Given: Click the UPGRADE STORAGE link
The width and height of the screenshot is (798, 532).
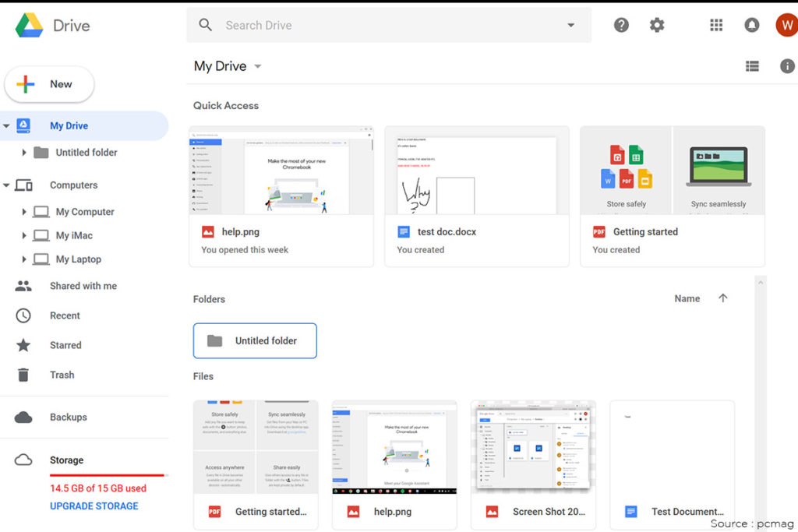Looking at the screenshot, I should pos(94,506).
